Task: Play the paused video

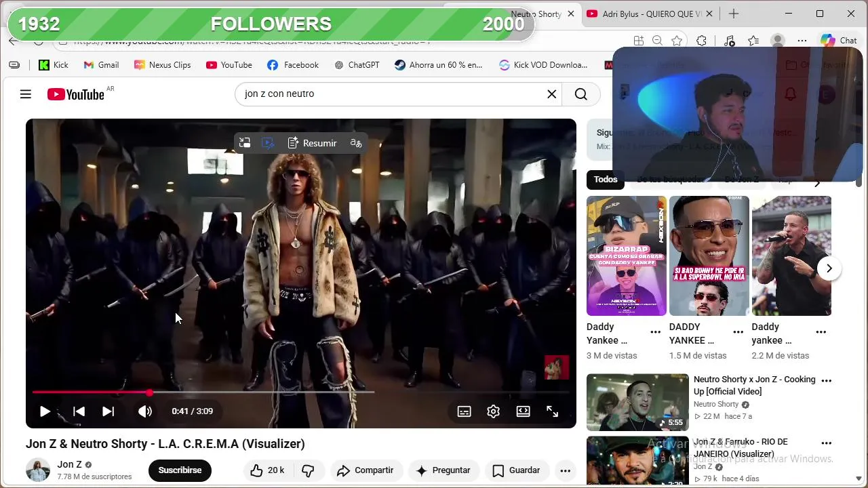Action: (45, 411)
